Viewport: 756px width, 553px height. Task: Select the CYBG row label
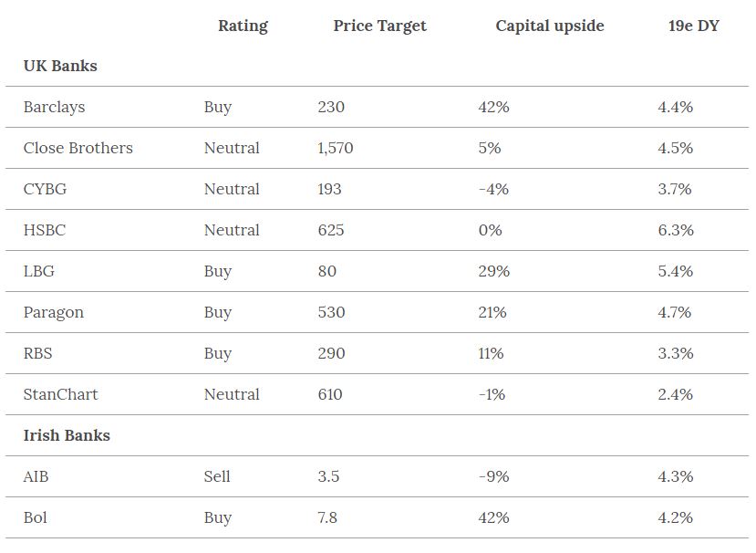(x=45, y=189)
